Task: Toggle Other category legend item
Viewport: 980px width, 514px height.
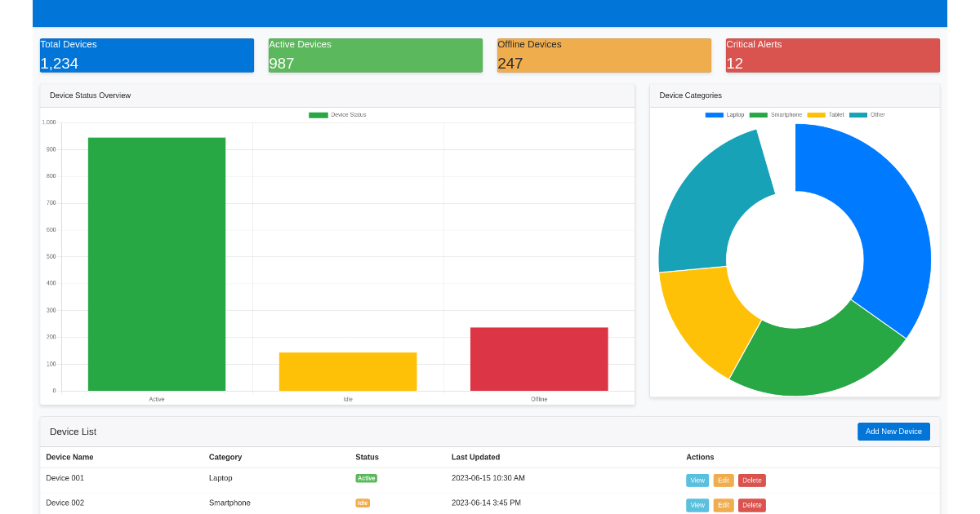Action: [x=867, y=115]
